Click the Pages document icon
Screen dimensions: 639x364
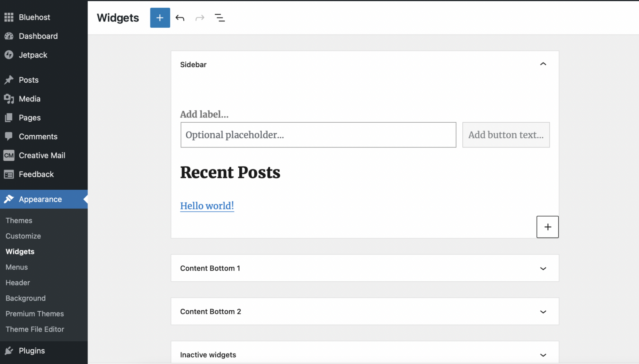pos(9,118)
